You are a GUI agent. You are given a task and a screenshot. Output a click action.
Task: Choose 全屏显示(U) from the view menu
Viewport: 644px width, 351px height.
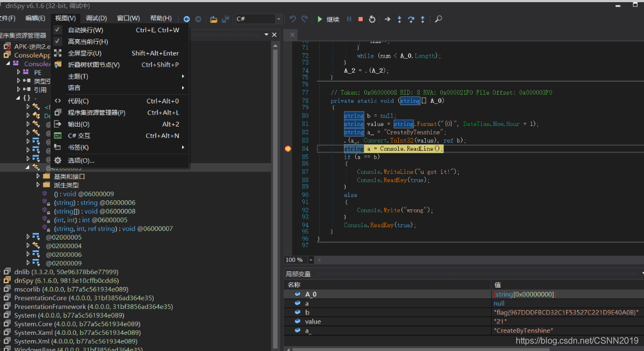click(120, 53)
